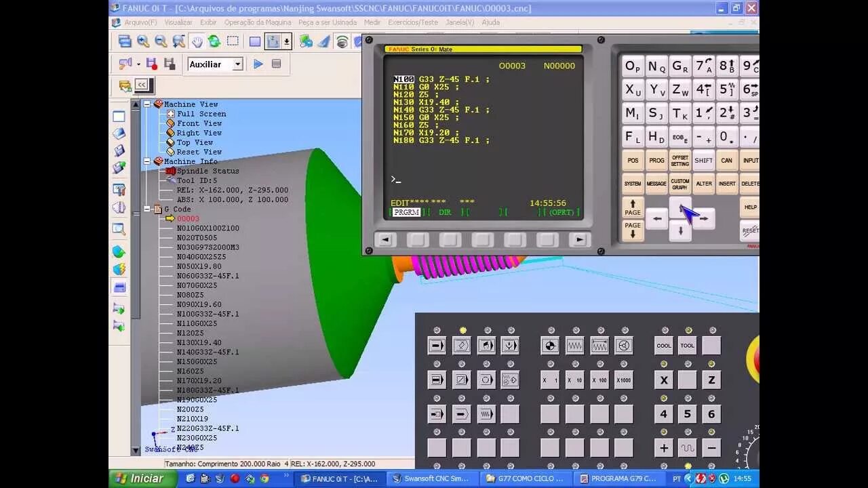Click the double-arrow collapse panel button
Viewport: 868px width, 488px height.
[141, 85]
